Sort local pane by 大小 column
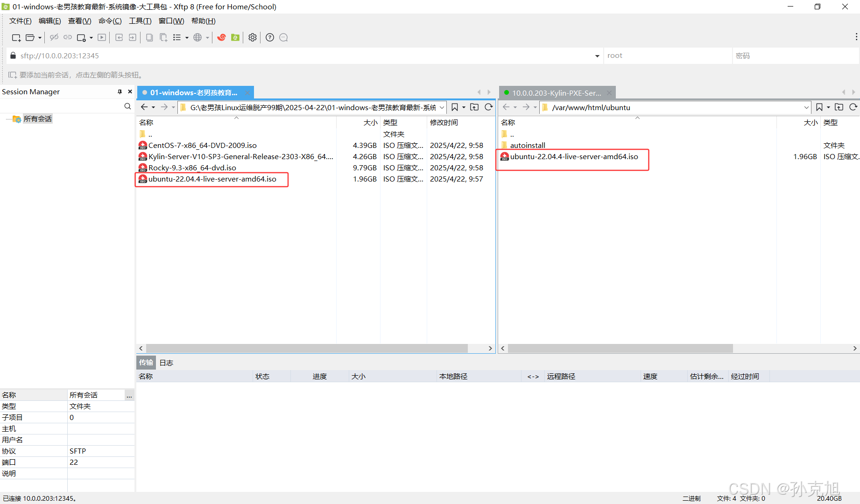 (x=359, y=123)
